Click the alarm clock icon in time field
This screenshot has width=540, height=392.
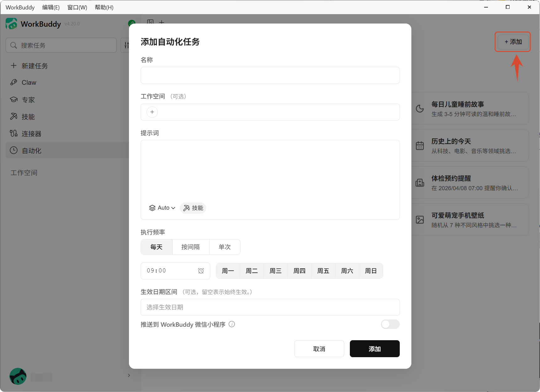click(x=201, y=271)
